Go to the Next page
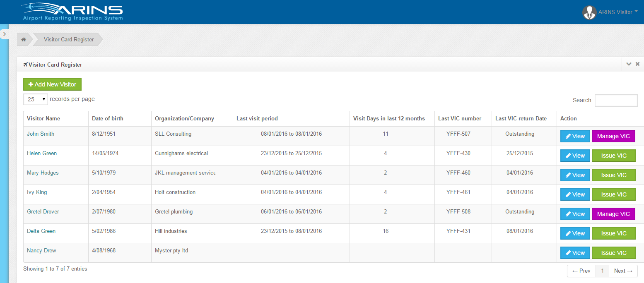The width and height of the screenshot is (644, 283). pyautogui.click(x=623, y=271)
